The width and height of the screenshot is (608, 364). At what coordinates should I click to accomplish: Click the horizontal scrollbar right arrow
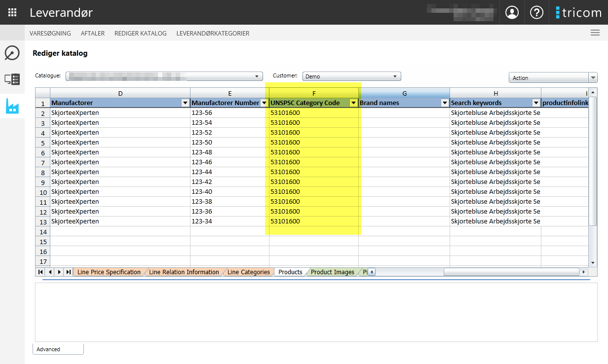click(584, 272)
